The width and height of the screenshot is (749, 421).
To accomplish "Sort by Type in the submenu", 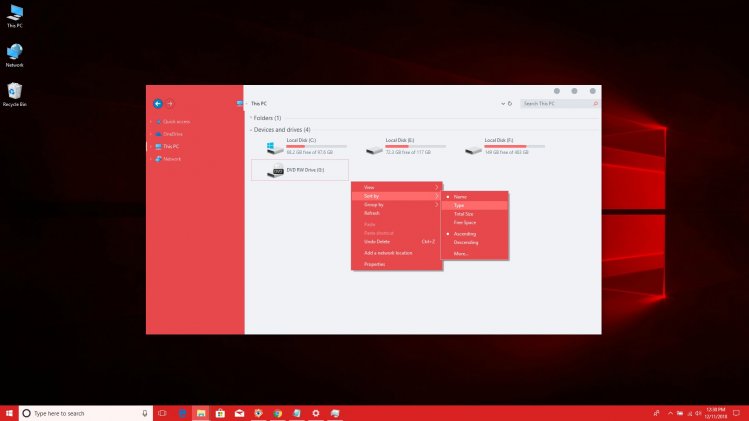I will coord(460,205).
